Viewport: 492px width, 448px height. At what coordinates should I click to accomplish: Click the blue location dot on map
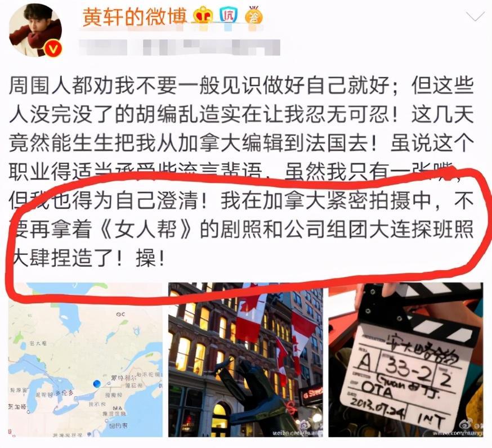[97, 383]
